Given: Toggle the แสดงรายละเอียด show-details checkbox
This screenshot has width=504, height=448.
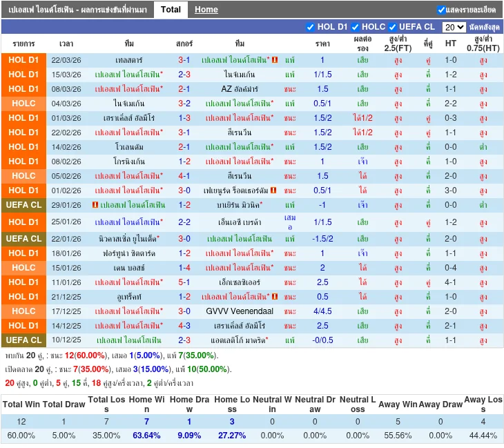Looking at the screenshot, I should pos(441,10).
